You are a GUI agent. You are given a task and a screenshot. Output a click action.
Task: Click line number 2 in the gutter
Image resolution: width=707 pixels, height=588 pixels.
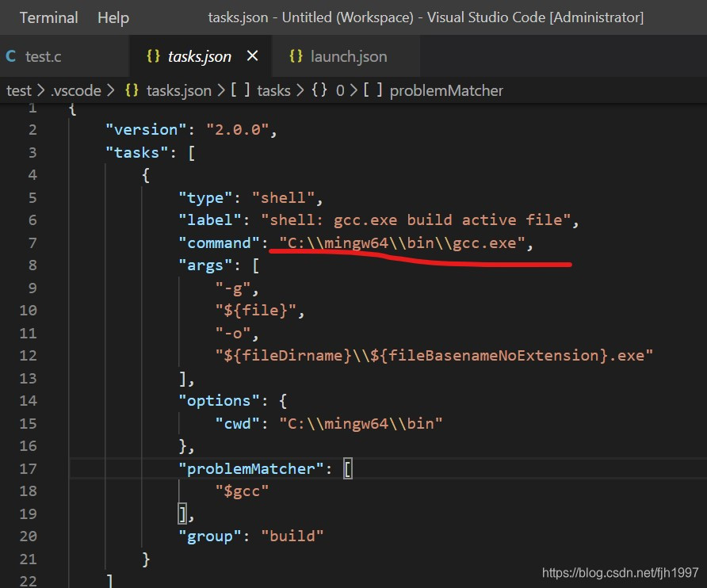[32, 130]
